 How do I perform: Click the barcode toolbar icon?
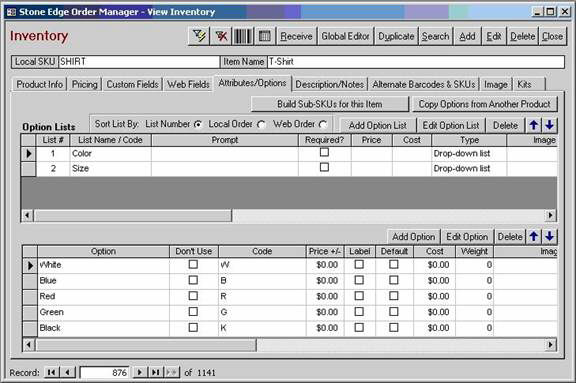243,36
